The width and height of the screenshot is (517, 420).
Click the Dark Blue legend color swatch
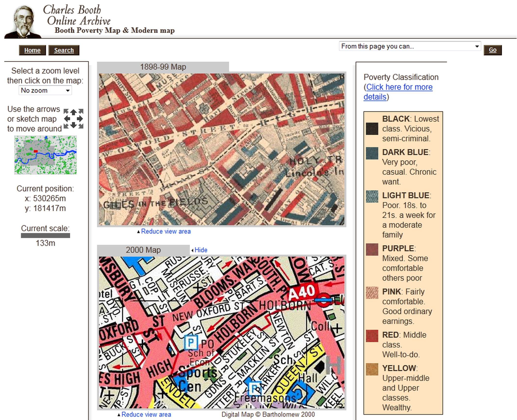point(372,153)
